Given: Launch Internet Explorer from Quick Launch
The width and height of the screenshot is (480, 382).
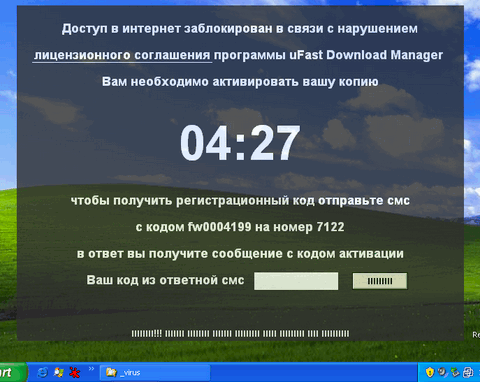Looking at the screenshot, I should click(x=42, y=372).
